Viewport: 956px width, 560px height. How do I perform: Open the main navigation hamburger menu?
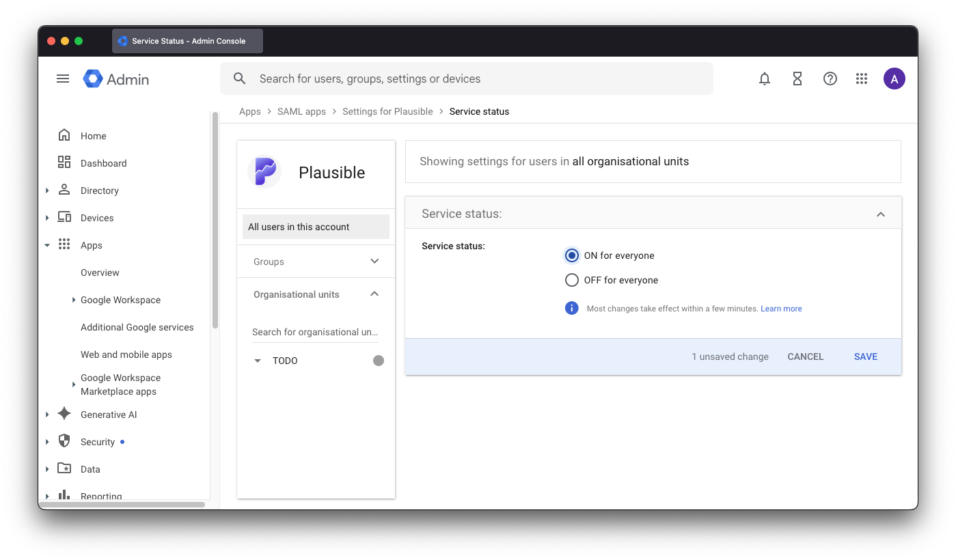click(x=62, y=79)
